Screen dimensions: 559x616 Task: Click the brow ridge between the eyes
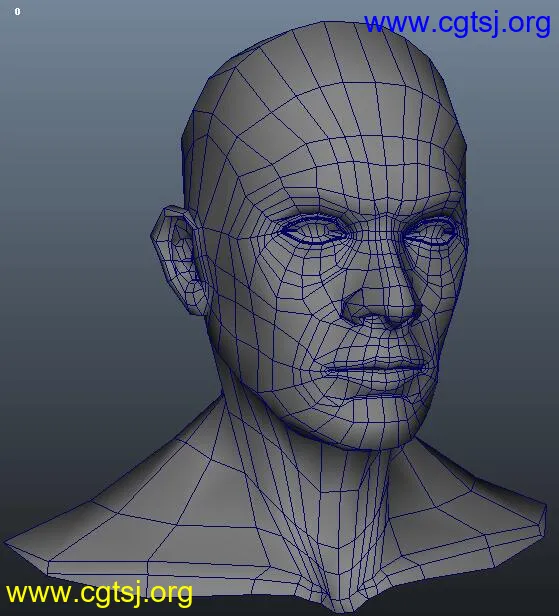pyautogui.click(x=373, y=220)
